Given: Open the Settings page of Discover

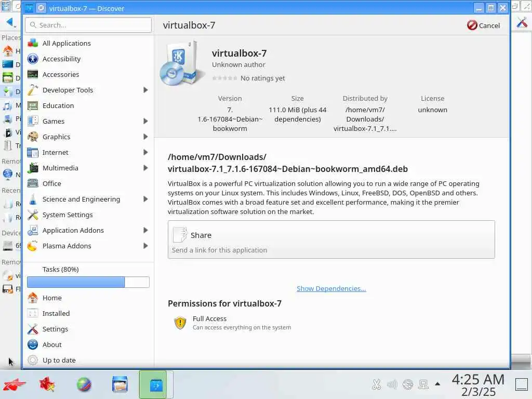Looking at the screenshot, I should tap(88, 329).
